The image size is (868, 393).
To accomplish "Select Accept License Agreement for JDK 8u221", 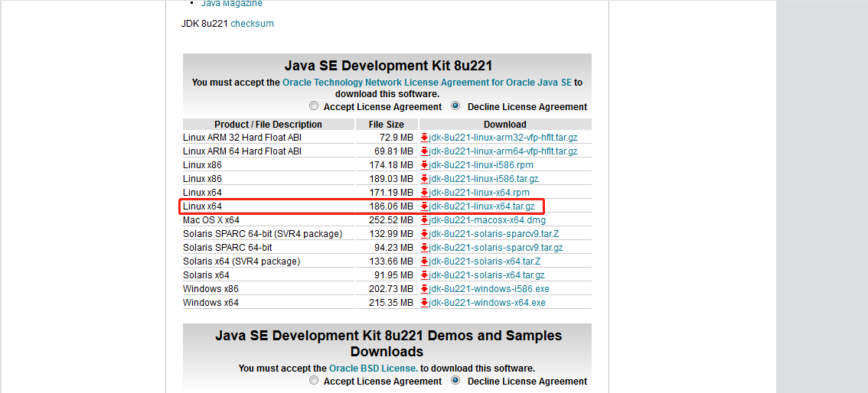I will click(x=314, y=106).
